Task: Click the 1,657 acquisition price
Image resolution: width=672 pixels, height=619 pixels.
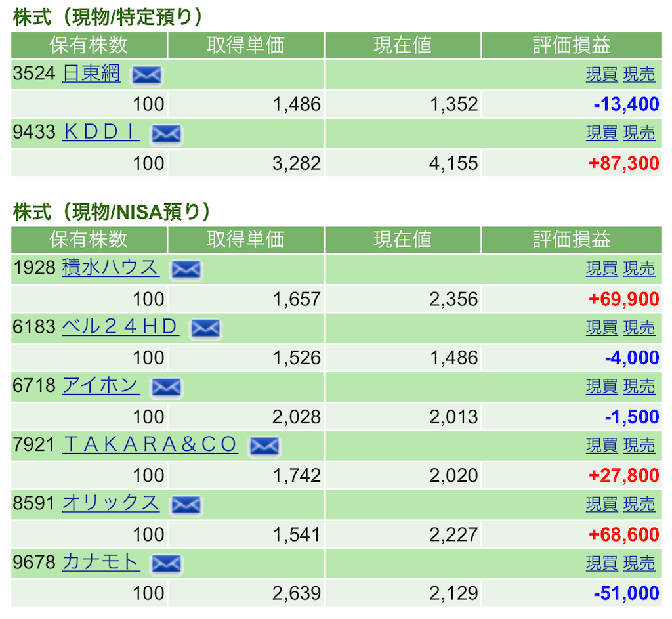Action: 297,299
